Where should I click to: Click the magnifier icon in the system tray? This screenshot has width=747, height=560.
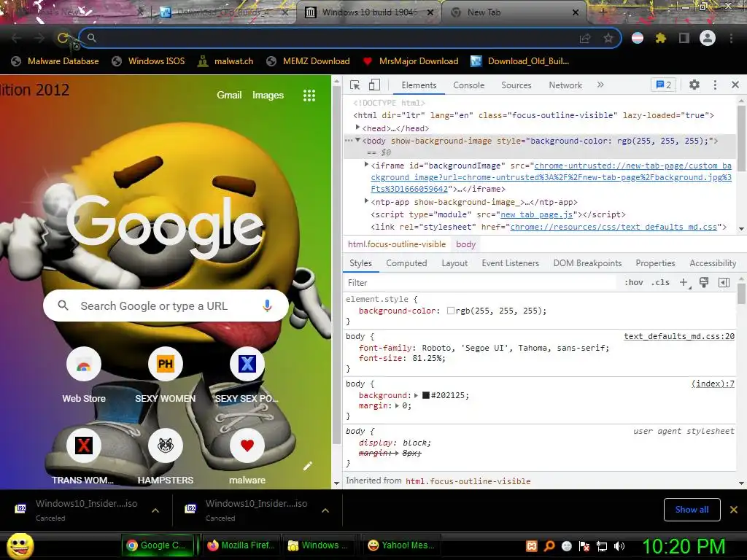[549, 546]
